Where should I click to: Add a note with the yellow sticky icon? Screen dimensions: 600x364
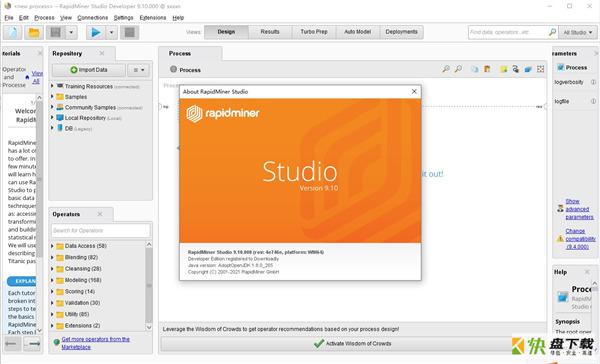click(x=503, y=69)
